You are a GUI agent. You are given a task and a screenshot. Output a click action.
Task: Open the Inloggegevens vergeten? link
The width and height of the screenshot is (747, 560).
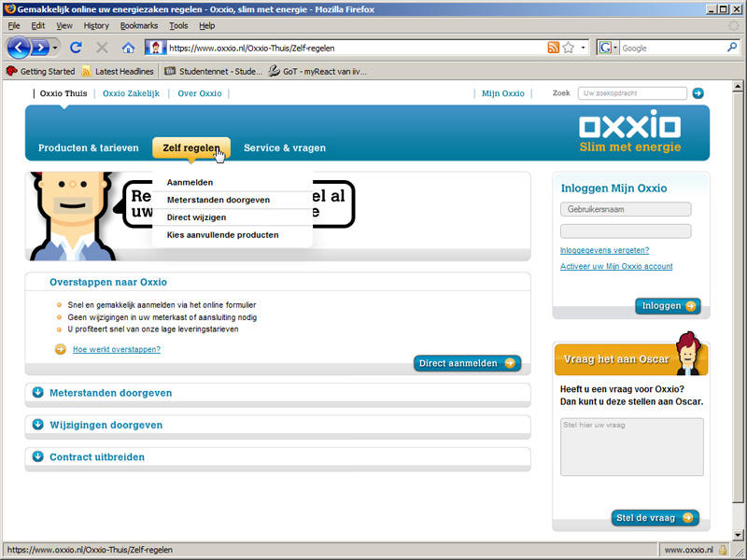604,250
